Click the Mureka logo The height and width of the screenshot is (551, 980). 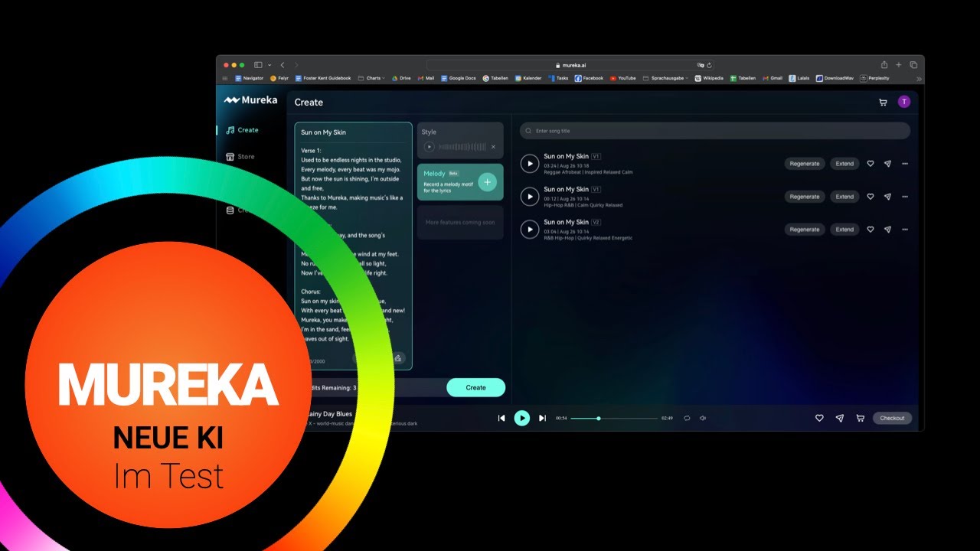pos(250,100)
